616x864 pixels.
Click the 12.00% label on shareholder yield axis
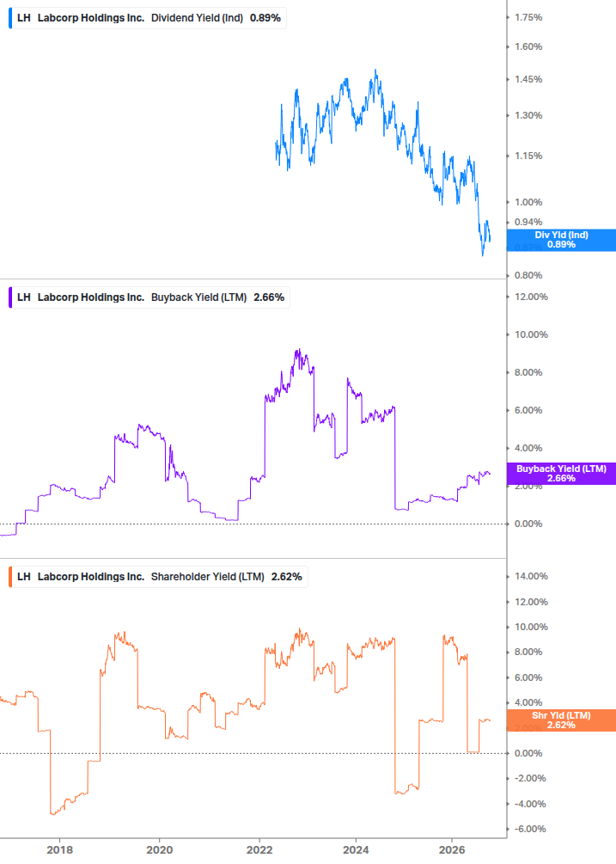pos(531,603)
